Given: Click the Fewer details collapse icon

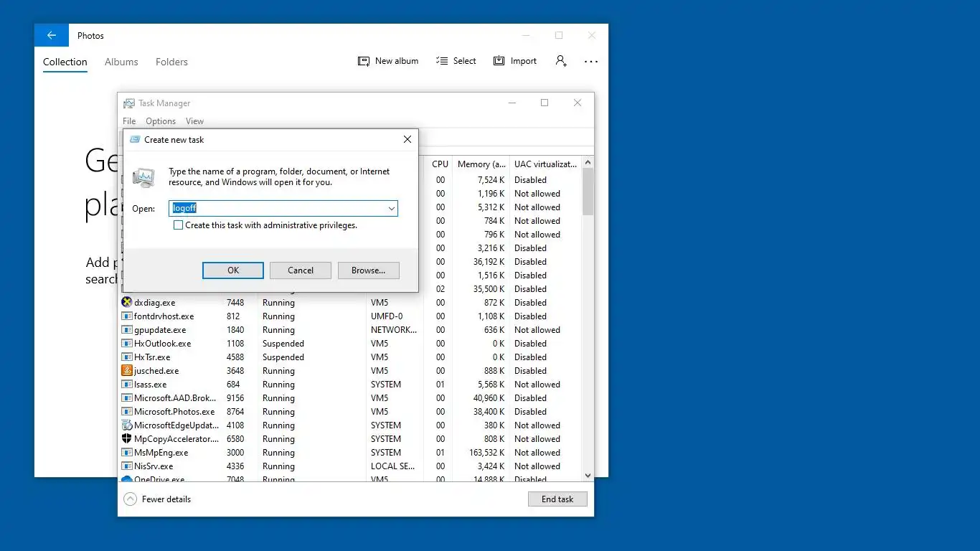Looking at the screenshot, I should click(x=130, y=499).
